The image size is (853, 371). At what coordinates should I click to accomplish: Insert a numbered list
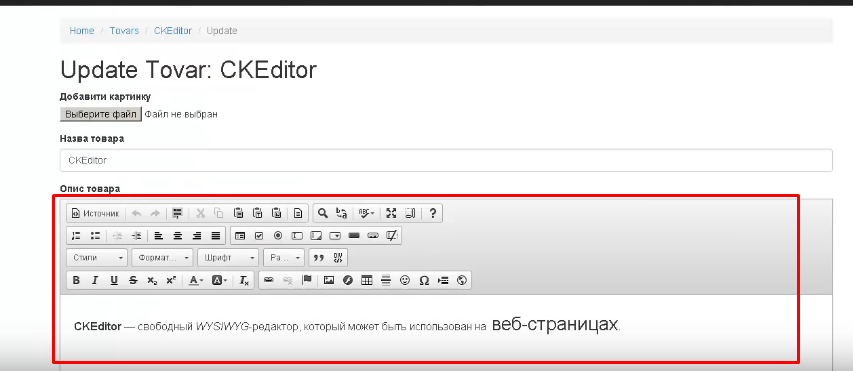[76, 236]
